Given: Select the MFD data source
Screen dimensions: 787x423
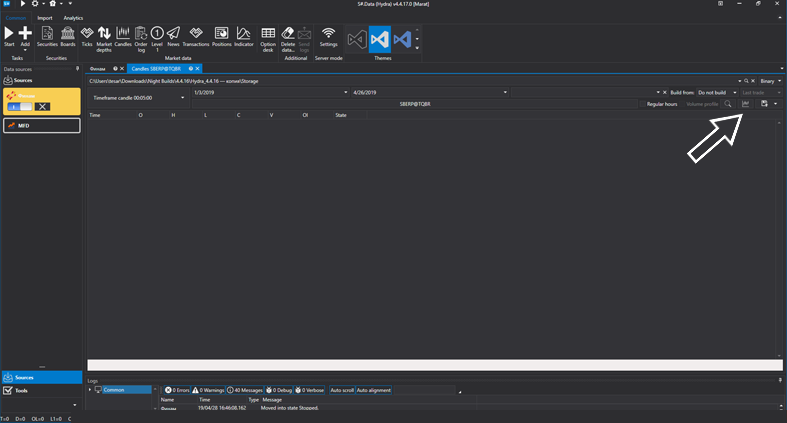Looking at the screenshot, I should (40, 125).
